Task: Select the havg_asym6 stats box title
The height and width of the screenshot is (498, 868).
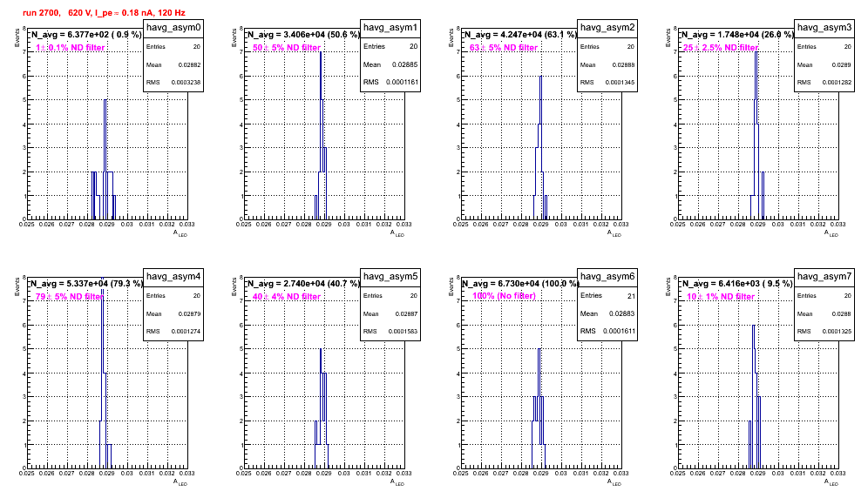Action: [x=607, y=277]
